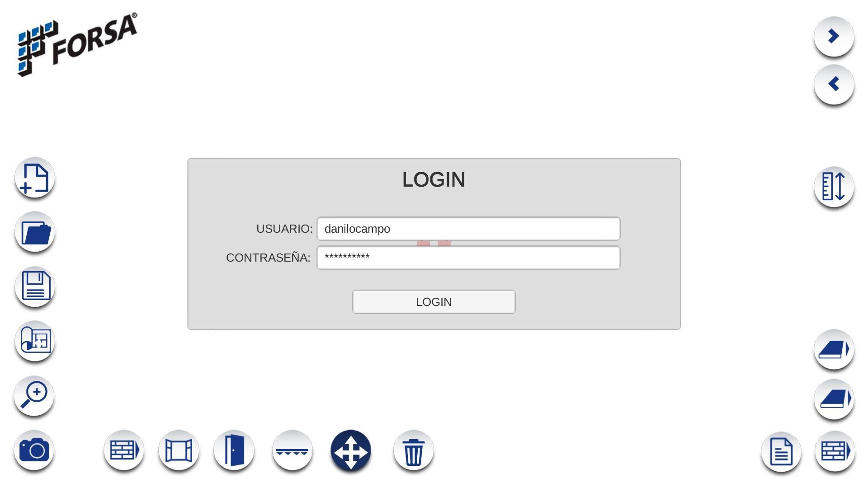The image size is (868, 488).
Task: Click the USUARIO input field
Action: pyautogui.click(x=468, y=229)
